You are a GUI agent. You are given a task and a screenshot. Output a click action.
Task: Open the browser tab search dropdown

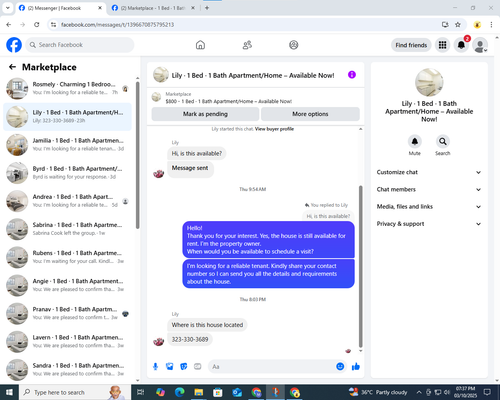[x=7, y=8]
